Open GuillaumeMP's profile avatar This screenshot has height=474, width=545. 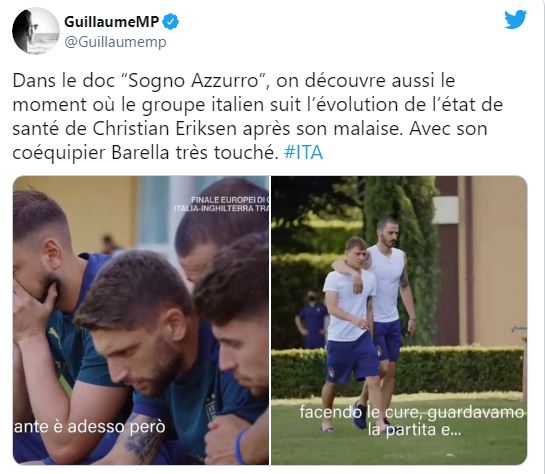coord(35,31)
